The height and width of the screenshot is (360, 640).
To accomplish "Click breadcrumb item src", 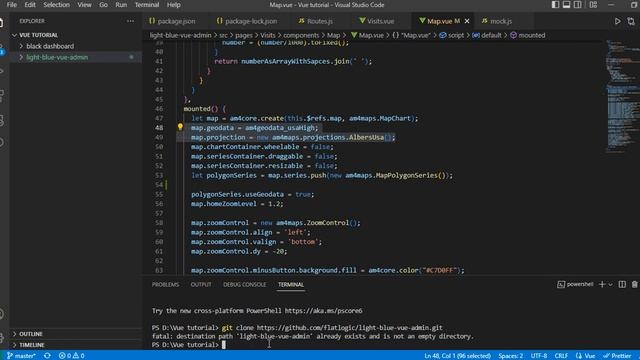I will click(223, 35).
